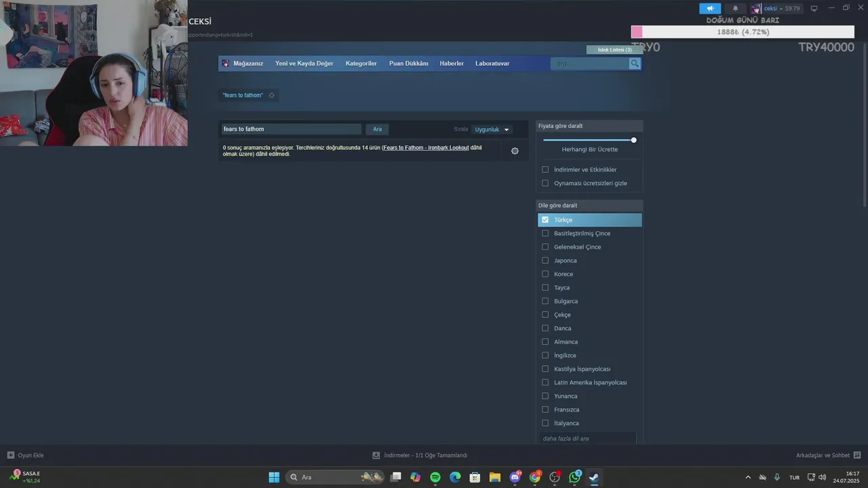Click the SASA.E stock widget
868x488 pixels.
pos(25,477)
